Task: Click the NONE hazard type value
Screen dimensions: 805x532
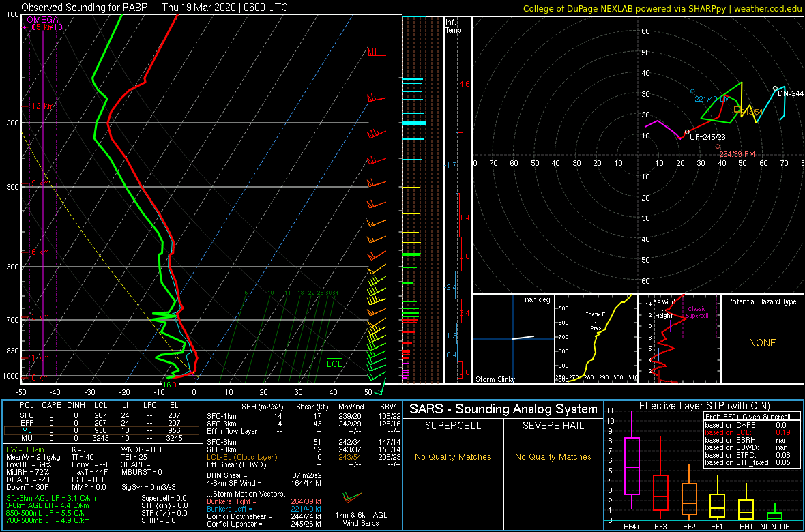Action: tap(763, 343)
